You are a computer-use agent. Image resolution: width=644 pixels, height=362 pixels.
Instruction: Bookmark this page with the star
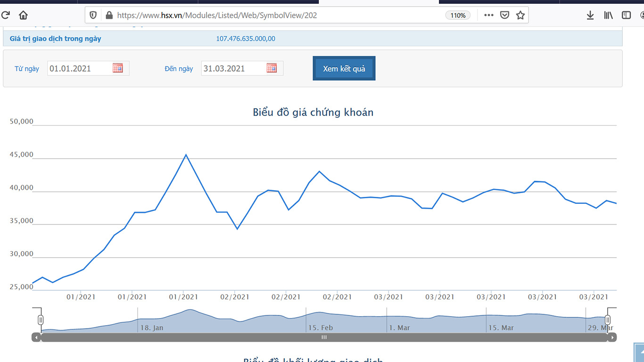(x=520, y=15)
